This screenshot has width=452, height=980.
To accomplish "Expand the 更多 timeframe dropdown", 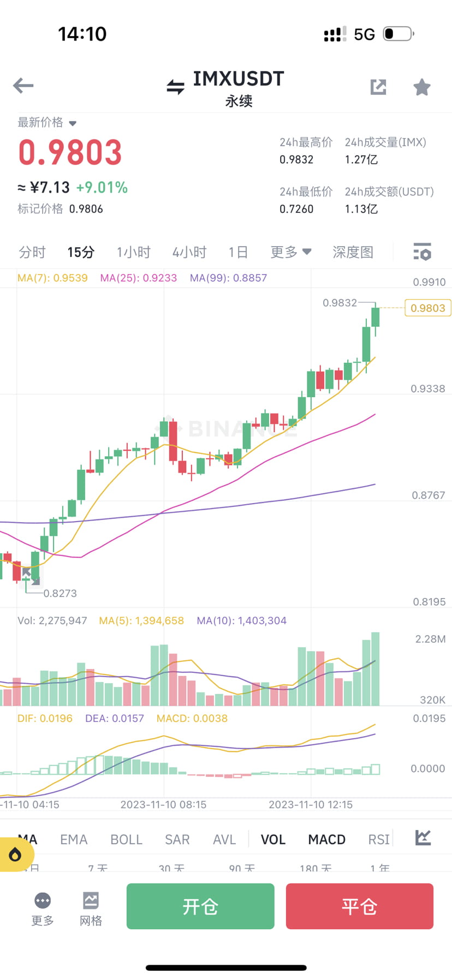I will (290, 252).
